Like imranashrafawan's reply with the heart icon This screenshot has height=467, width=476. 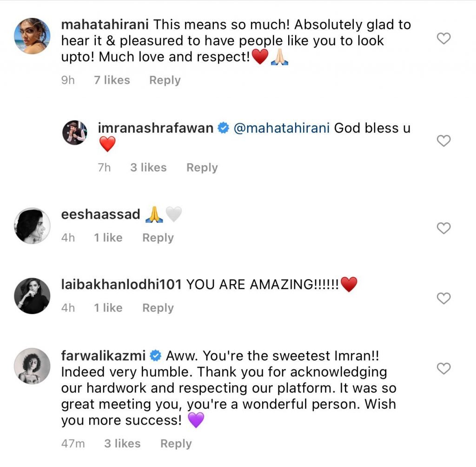444,140
